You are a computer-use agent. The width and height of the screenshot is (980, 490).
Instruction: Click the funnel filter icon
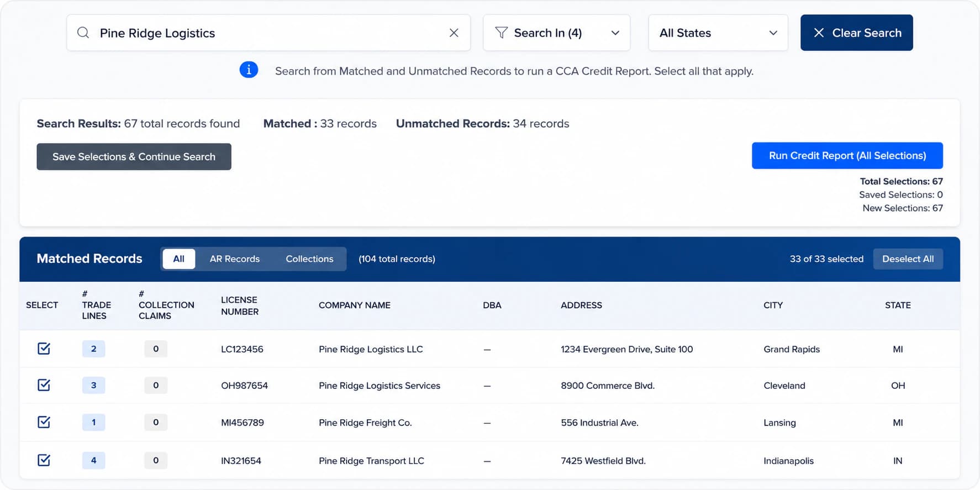pyautogui.click(x=501, y=33)
